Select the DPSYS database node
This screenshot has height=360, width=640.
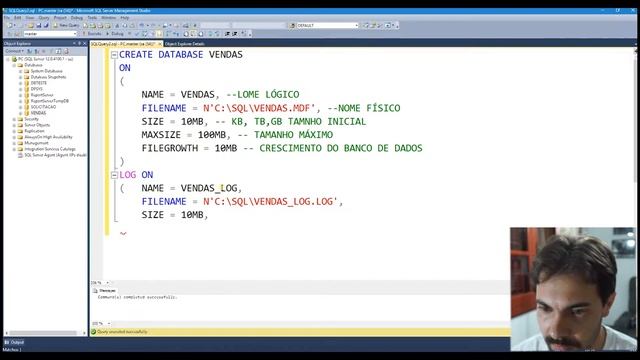click(x=36, y=89)
